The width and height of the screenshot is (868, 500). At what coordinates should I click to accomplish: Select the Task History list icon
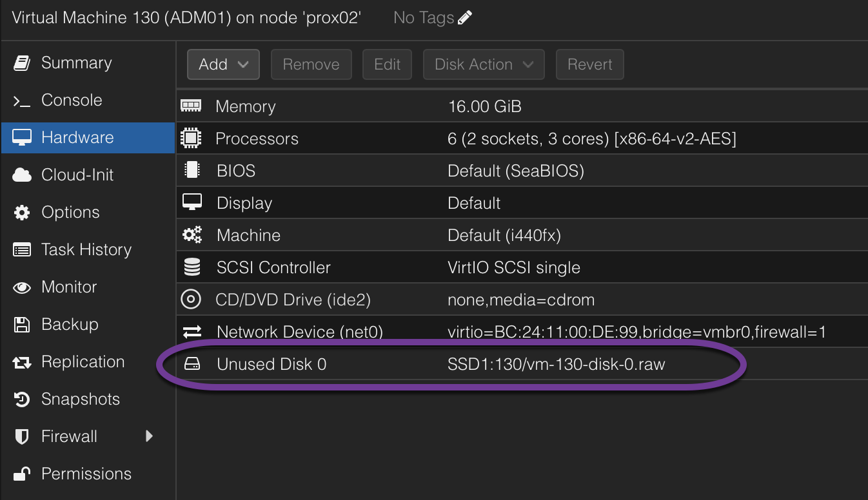pyautogui.click(x=21, y=249)
